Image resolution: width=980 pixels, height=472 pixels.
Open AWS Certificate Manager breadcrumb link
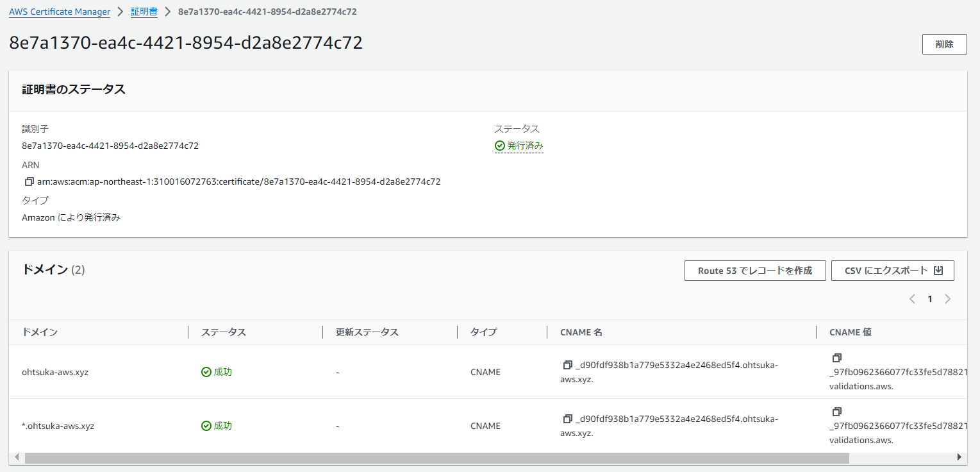point(60,12)
